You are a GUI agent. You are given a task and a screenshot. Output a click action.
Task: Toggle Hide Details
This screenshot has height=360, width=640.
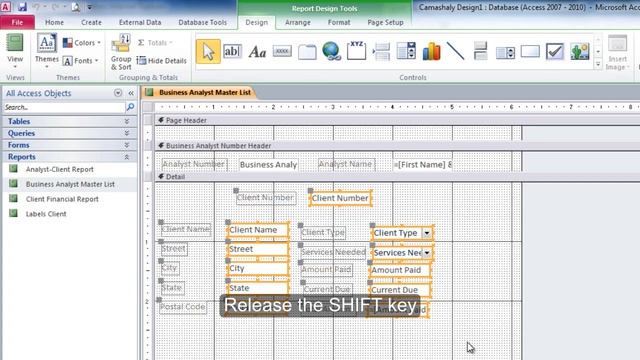[x=161, y=61]
